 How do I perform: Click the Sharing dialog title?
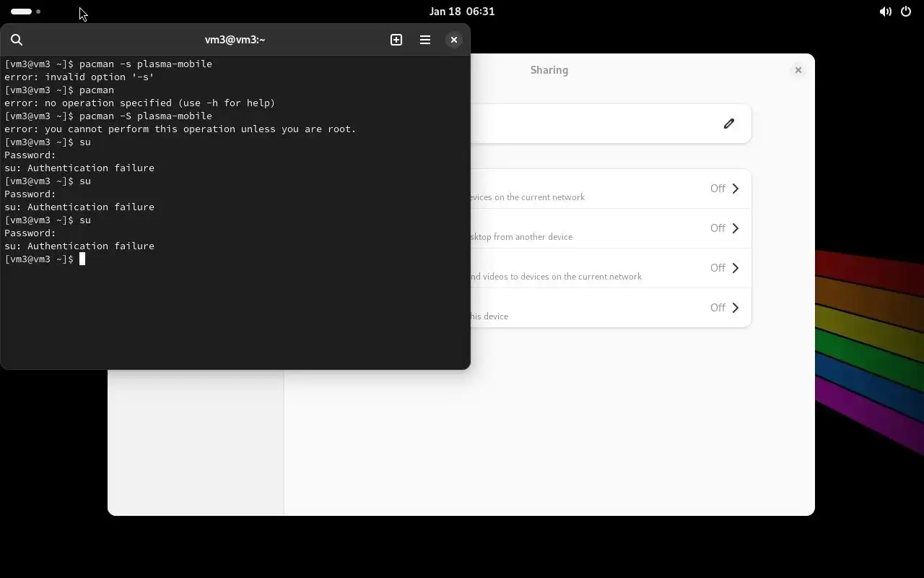pyautogui.click(x=549, y=70)
